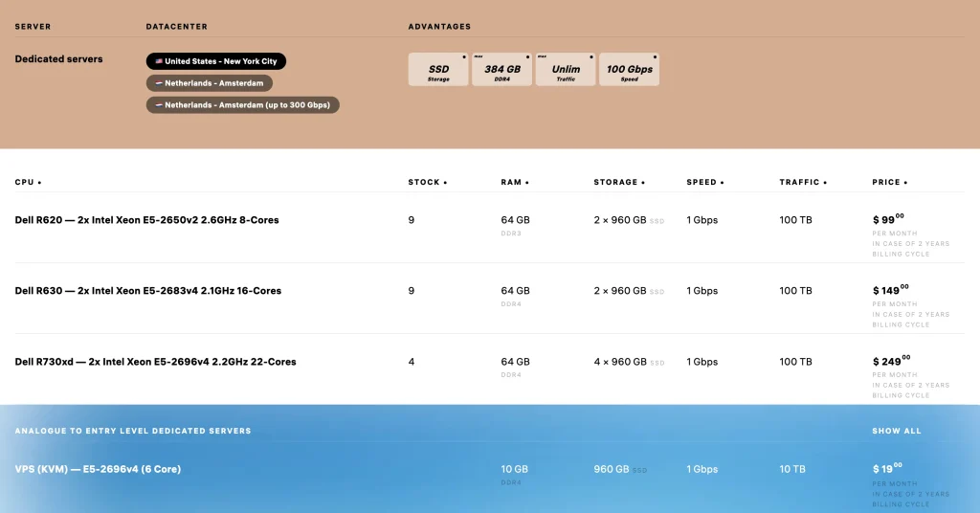This screenshot has width=980, height=513.
Task: Click 64 GB DDR3 RAM of Dell R620
Action: coord(515,225)
